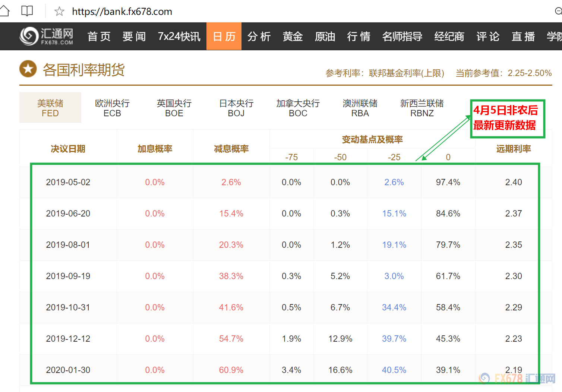The image size is (562, 392).
Task: Open the bookmarks book icon
Action: [26, 11]
